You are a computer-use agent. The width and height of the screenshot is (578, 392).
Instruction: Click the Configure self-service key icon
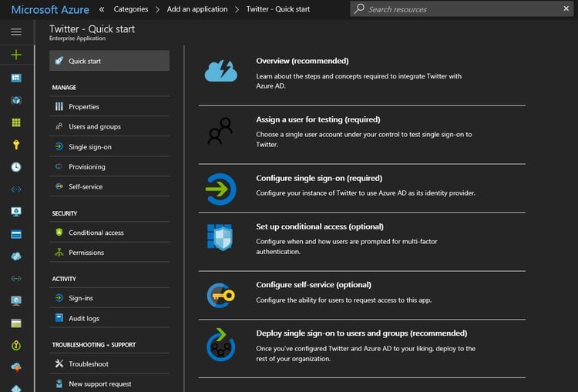(220, 295)
